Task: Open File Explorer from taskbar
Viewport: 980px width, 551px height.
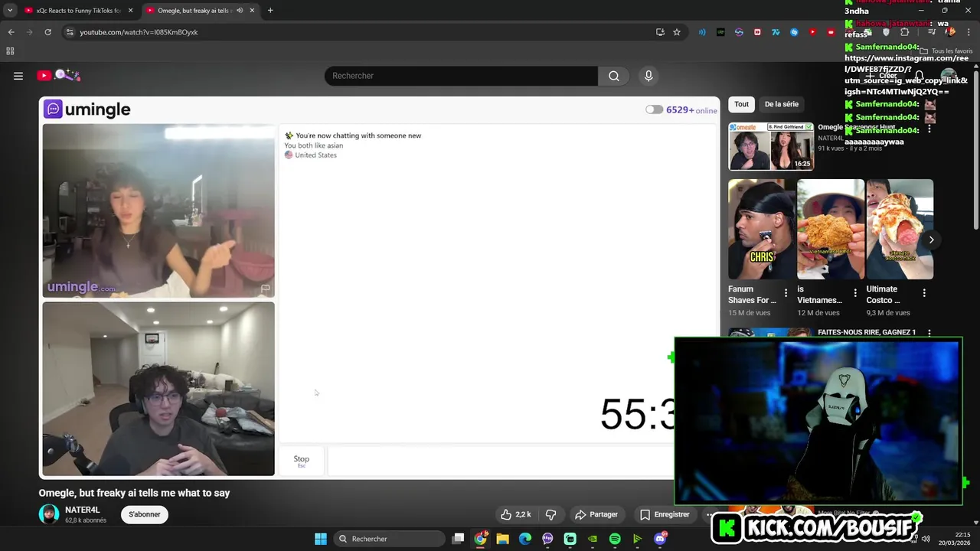Action: pos(502,539)
